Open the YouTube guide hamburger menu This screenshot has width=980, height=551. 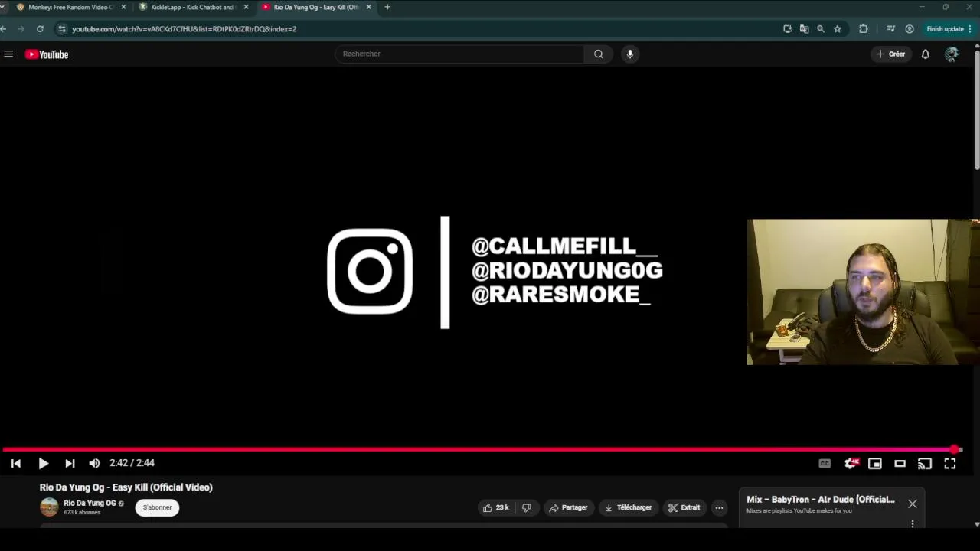[8, 54]
